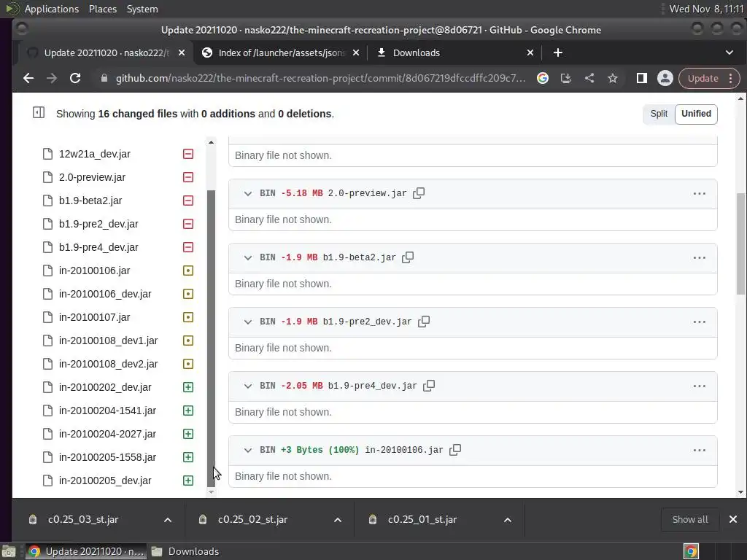
Task: Close the Index of /launcher tab
Action: pyautogui.click(x=356, y=52)
